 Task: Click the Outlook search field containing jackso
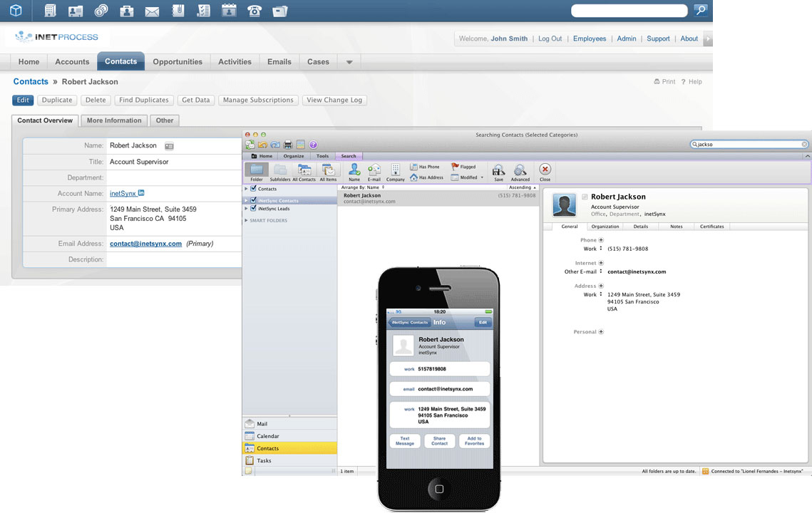point(749,144)
